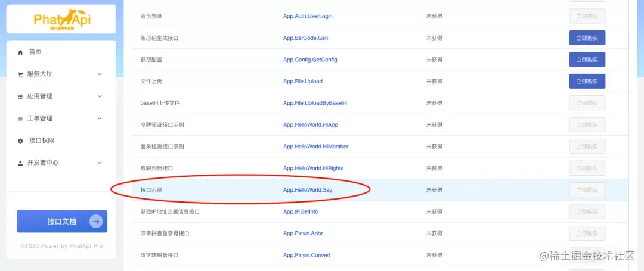The height and width of the screenshot is (271, 644).
Task: Select the 会员登录 name cell
Action: [x=151, y=17]
